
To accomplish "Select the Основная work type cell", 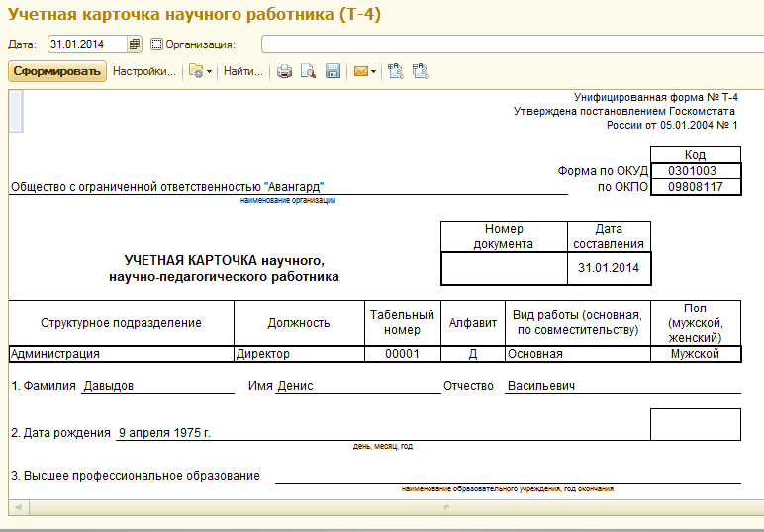I will [578, 354].
